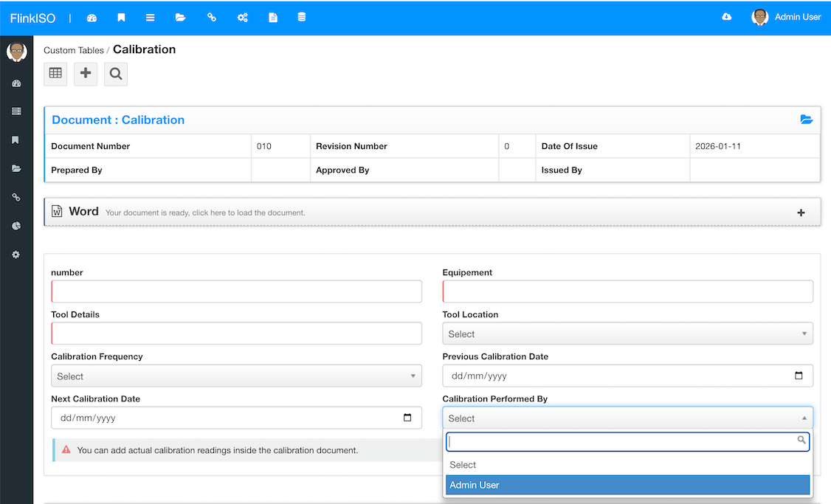Image resolution: width=831 pixels, height=504 pixels.
Task: Click the magnifier search button below breadcrumb
Action: 116,74
